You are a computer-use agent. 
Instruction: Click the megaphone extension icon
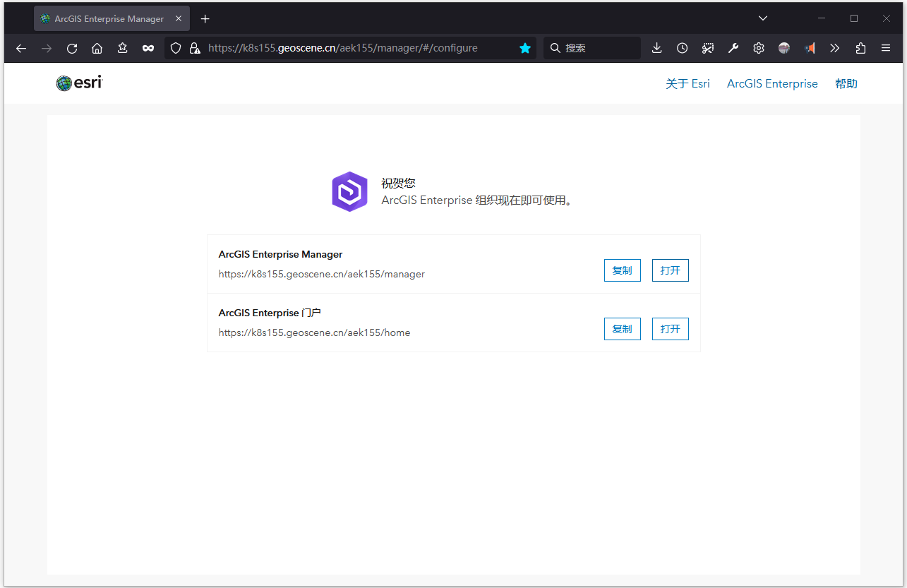810,48
